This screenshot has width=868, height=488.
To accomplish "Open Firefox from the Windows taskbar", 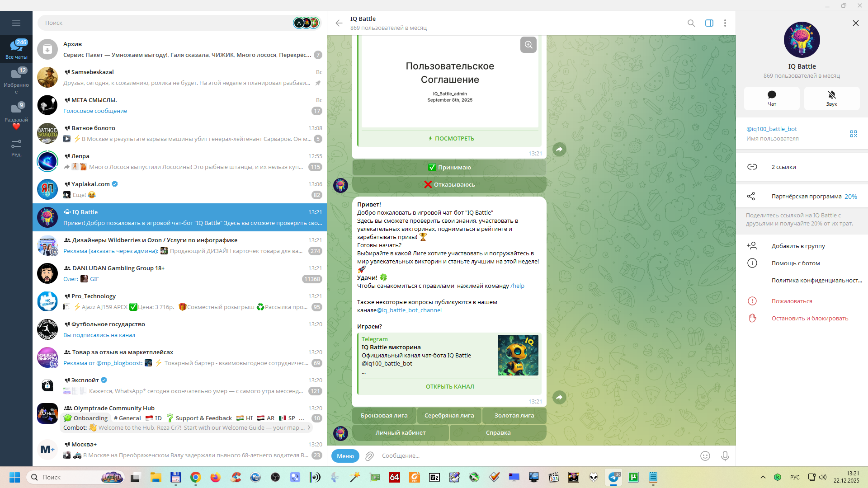I will (215, 477).
